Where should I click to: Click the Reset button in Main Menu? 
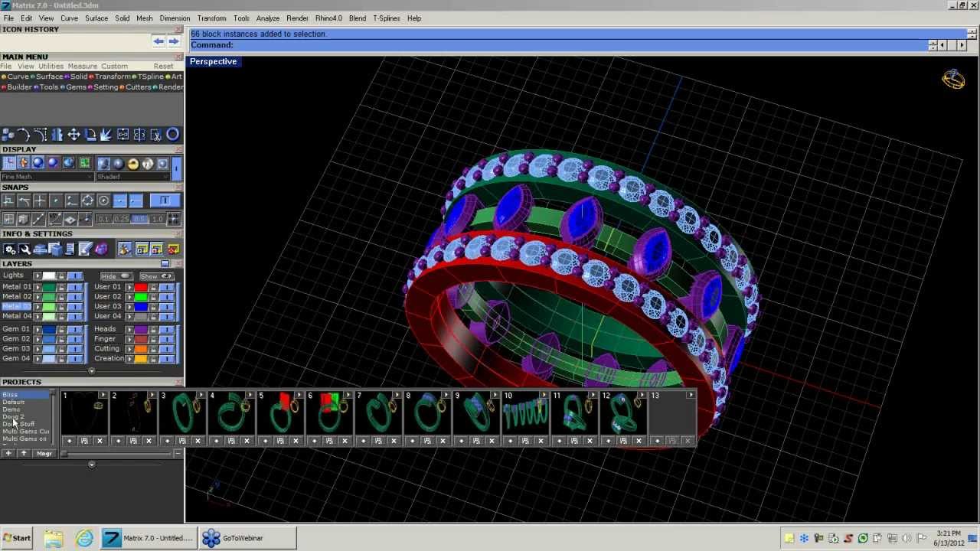tap(163, 67)
